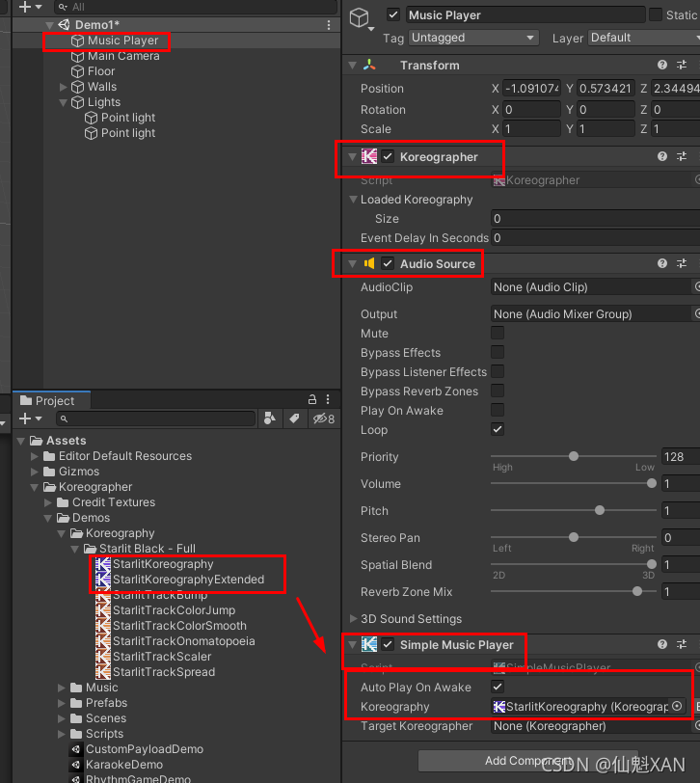The height and width of the screenshot is (783, 700).
Task: Open Simple Music Player help icon
Action: [x=662, y=645]
